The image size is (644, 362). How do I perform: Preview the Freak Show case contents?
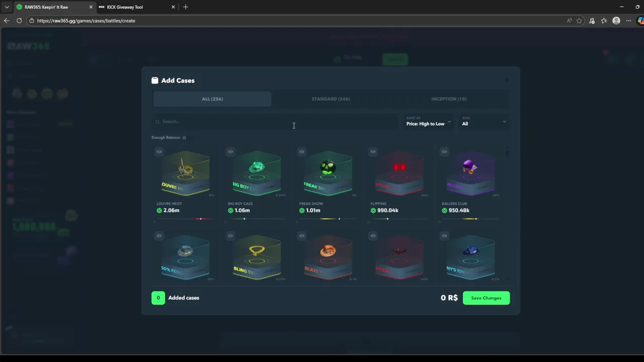(x=302, y=152)
